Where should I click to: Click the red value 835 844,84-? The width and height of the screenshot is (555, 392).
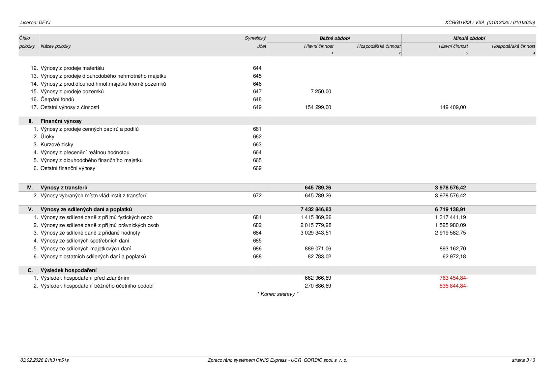(x=453, y=286)
